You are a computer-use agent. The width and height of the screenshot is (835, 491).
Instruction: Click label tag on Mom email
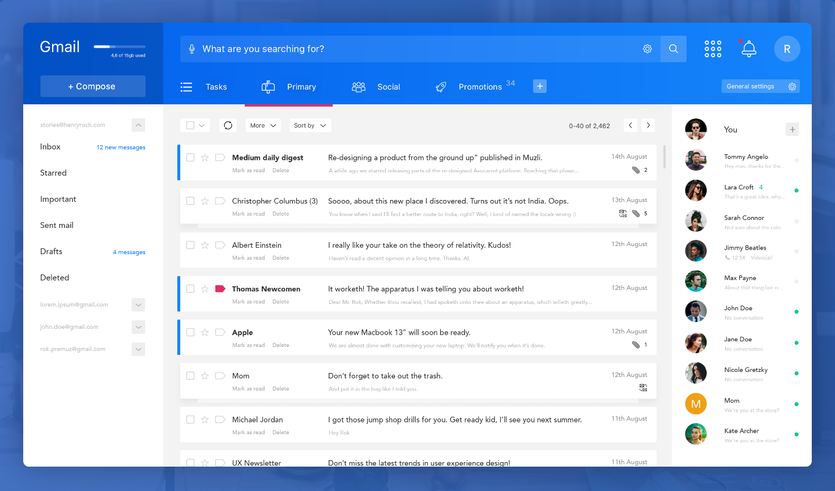[220, 376]
